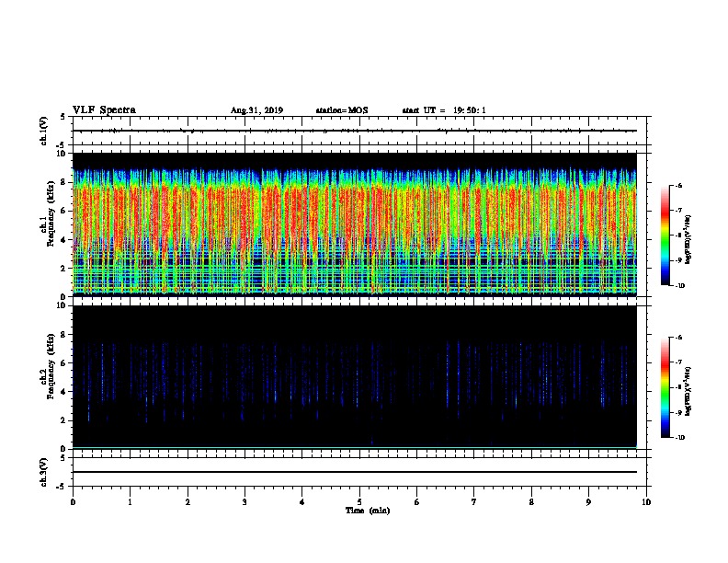
Task: Click the "6" frequency tick of ch.2 spectrogram
Action: click(x=63, y=362)
